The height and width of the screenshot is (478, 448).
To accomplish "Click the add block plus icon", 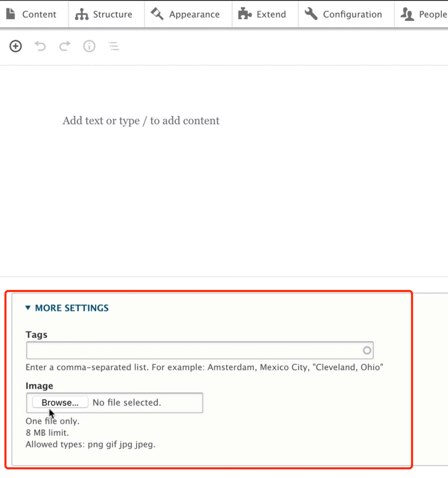I will click(16, 46).
